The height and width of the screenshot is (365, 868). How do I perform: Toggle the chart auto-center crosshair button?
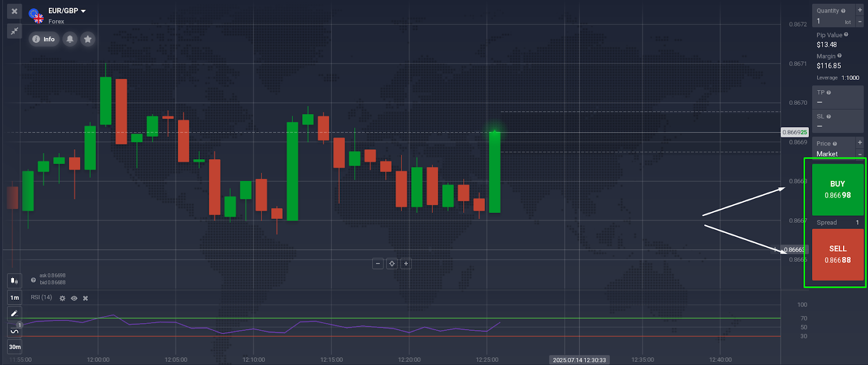[392, 263]
